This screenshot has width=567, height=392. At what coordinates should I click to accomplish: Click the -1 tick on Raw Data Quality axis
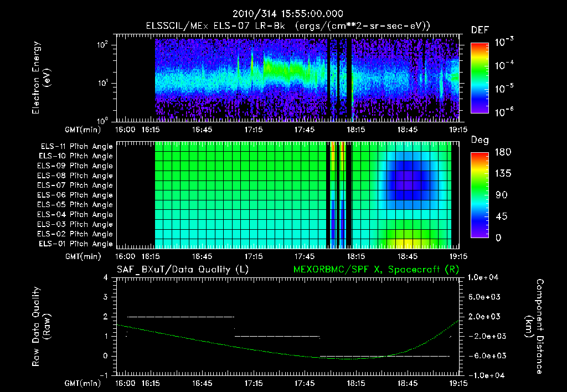tap(104, 375)
